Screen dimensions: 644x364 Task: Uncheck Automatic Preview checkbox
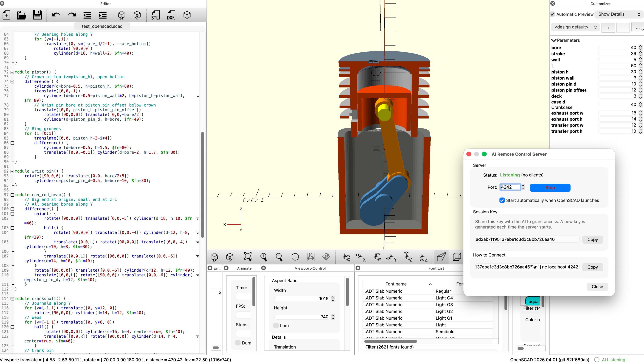[x=553, y=14]
